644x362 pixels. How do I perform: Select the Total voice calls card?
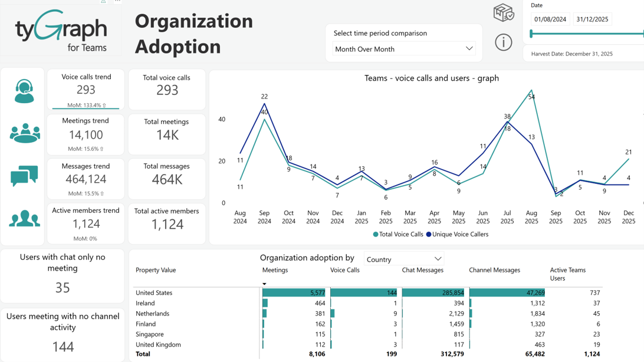coord(167,90)
